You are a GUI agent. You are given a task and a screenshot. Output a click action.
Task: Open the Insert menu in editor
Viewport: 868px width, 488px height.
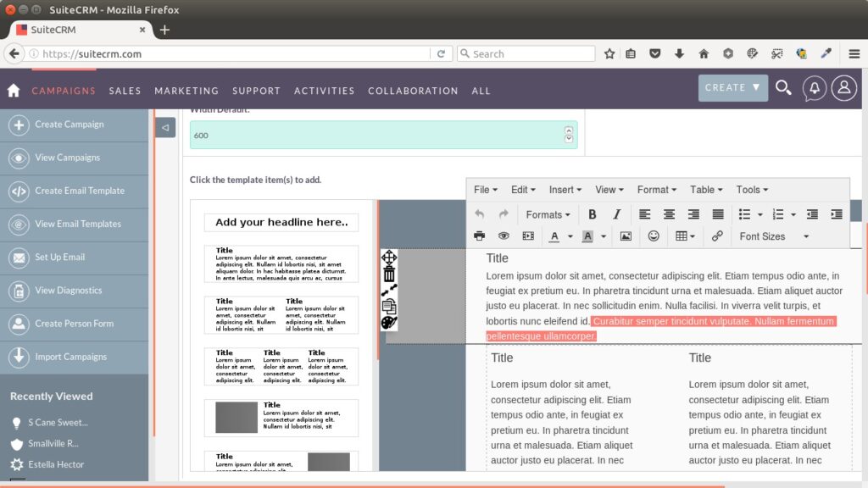(x=565, y=190)
